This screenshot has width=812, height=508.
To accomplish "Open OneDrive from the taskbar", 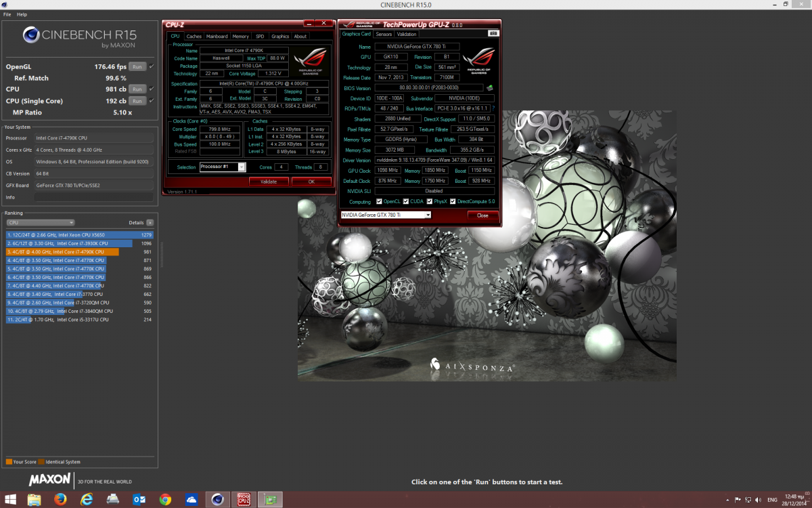I will tap(191, 499).
